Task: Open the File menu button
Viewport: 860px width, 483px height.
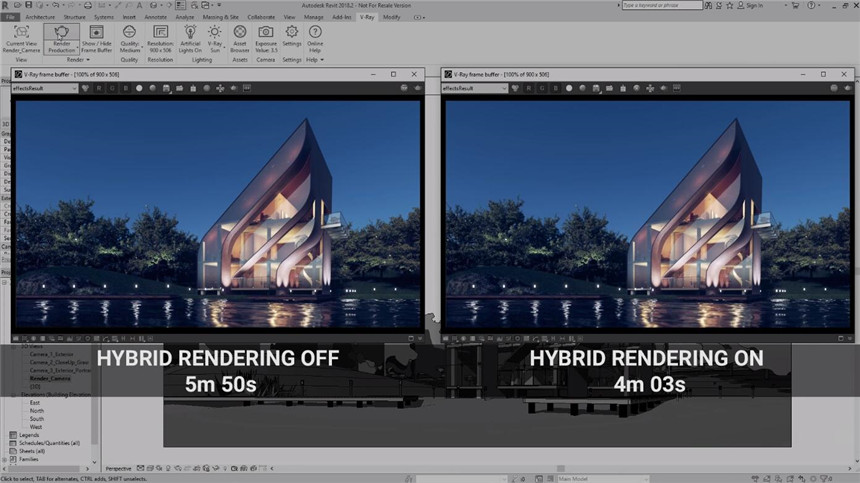Action: [9, 17]
